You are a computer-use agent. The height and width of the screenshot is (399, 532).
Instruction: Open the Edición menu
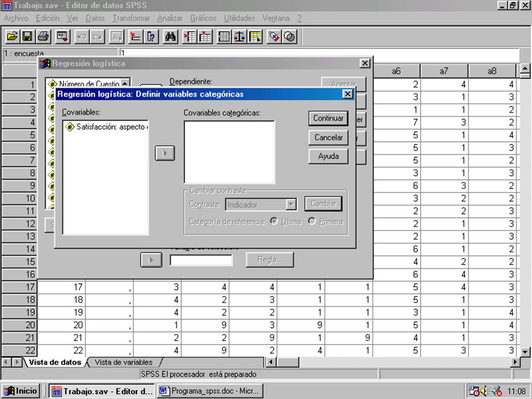tap(48, 18)
